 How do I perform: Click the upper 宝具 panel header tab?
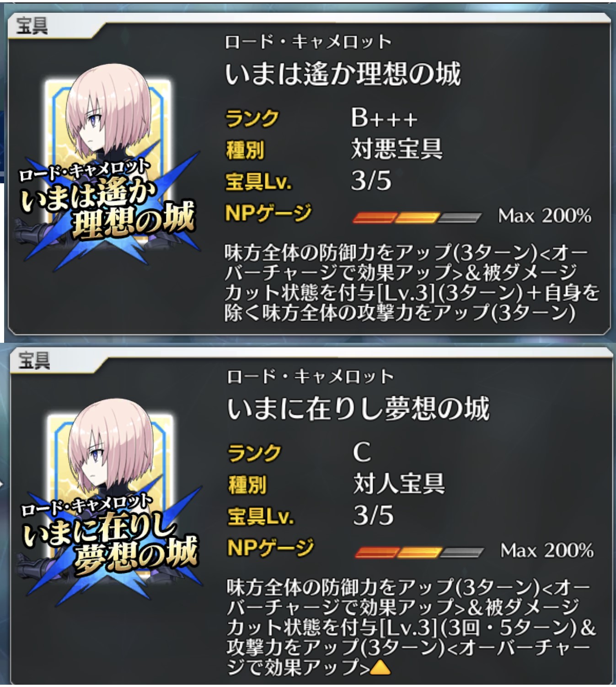click(32, 26)
